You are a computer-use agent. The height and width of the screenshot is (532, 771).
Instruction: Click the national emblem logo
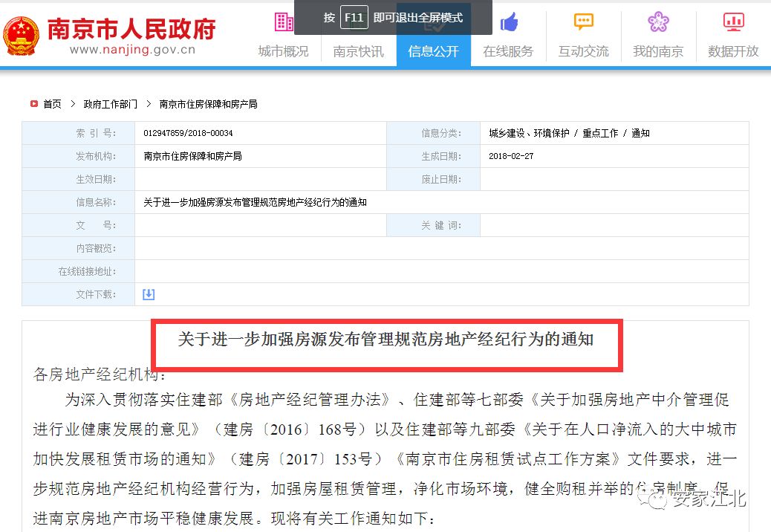click(x=21, y=36)
